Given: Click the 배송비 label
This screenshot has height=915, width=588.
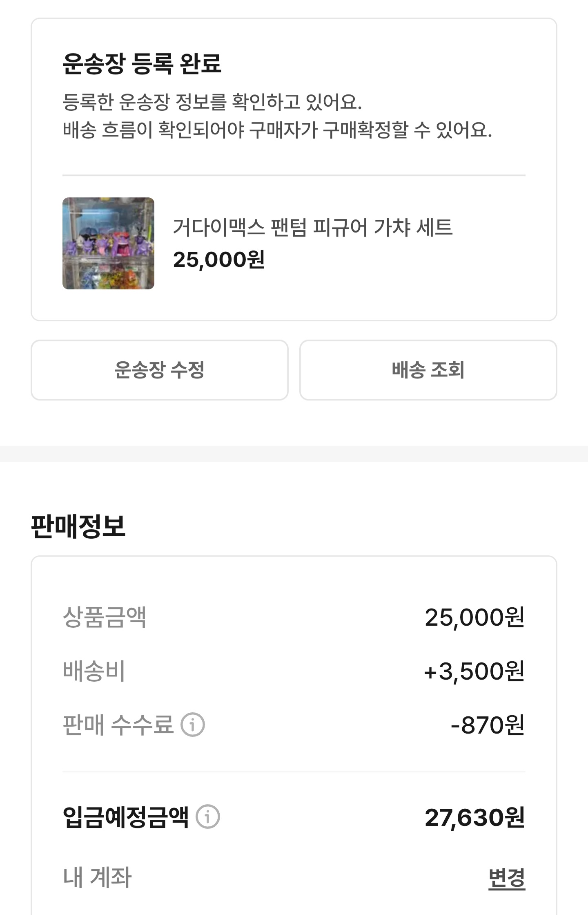Looking at the screenshot, I should 94,671.
